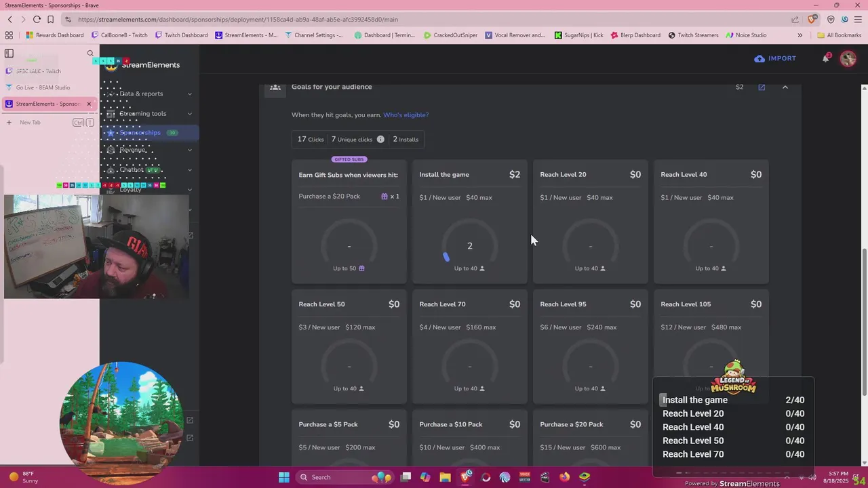Show more bookmarks chevron
Image resolution: width=868 pixels, height=488 pixels.
[800, 35]
